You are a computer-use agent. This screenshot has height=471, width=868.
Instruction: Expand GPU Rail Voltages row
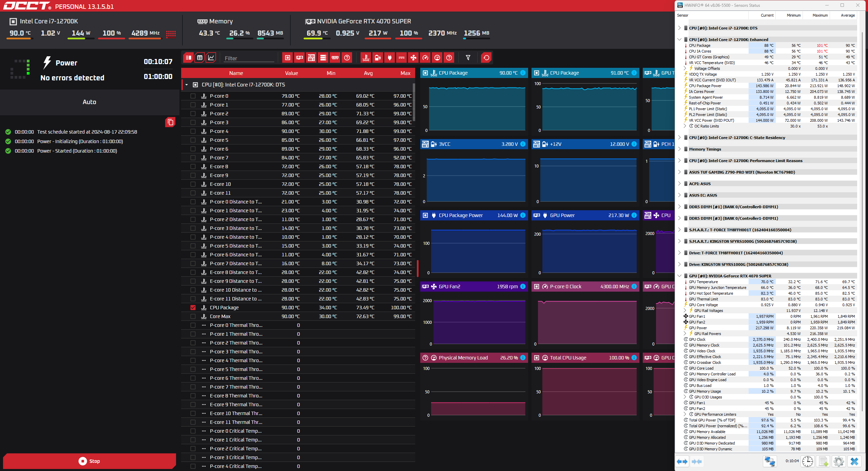click(685, 310)
